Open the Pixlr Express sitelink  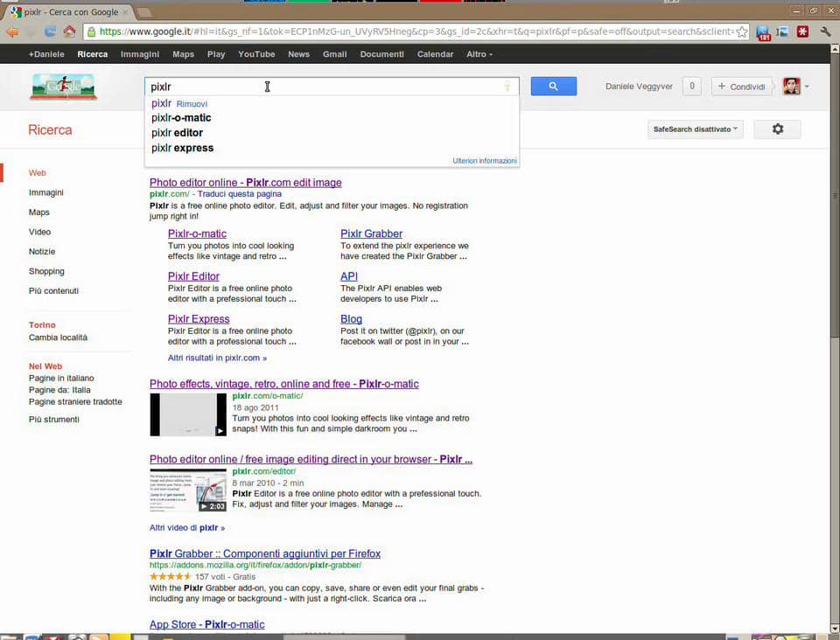199,319
